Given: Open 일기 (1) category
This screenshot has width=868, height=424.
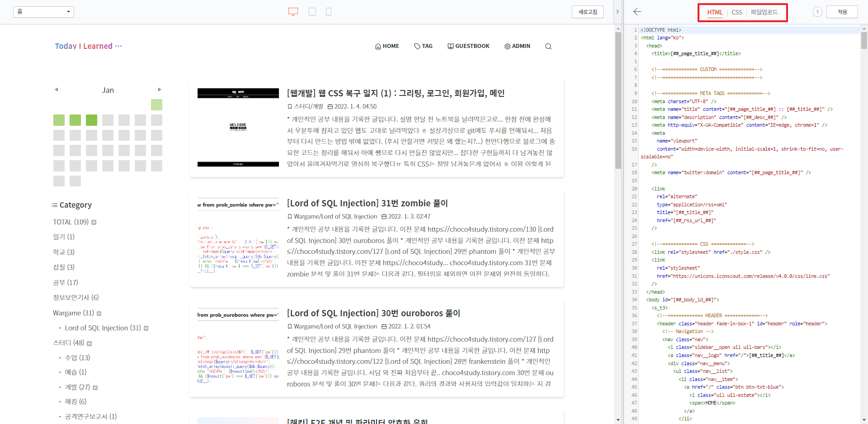Looking at the screenshot, I should 64,237.
